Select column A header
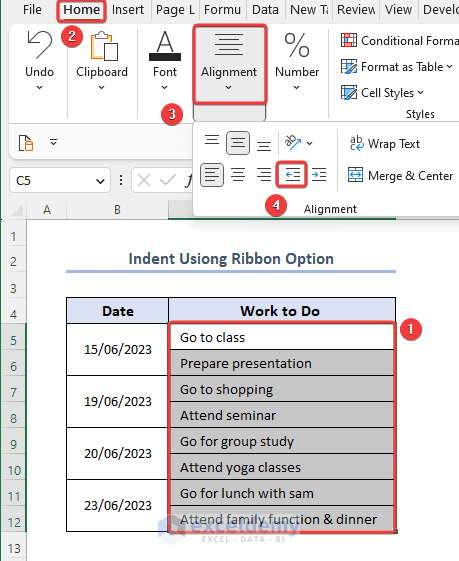 [x=47, y=210]
